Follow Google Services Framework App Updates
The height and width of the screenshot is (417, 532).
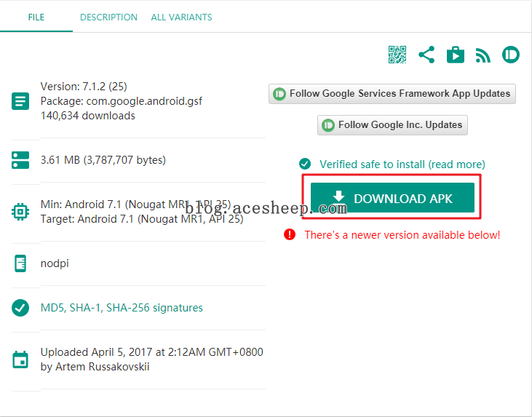tap(392, 94)
